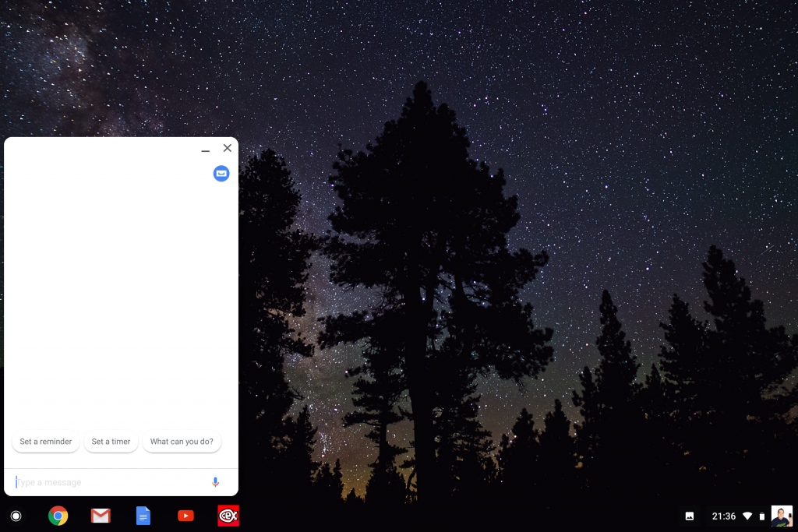This screenshot has width=798, height=532.
Task: Open the CeX app on shelf
Action: [x=228, y=516]
